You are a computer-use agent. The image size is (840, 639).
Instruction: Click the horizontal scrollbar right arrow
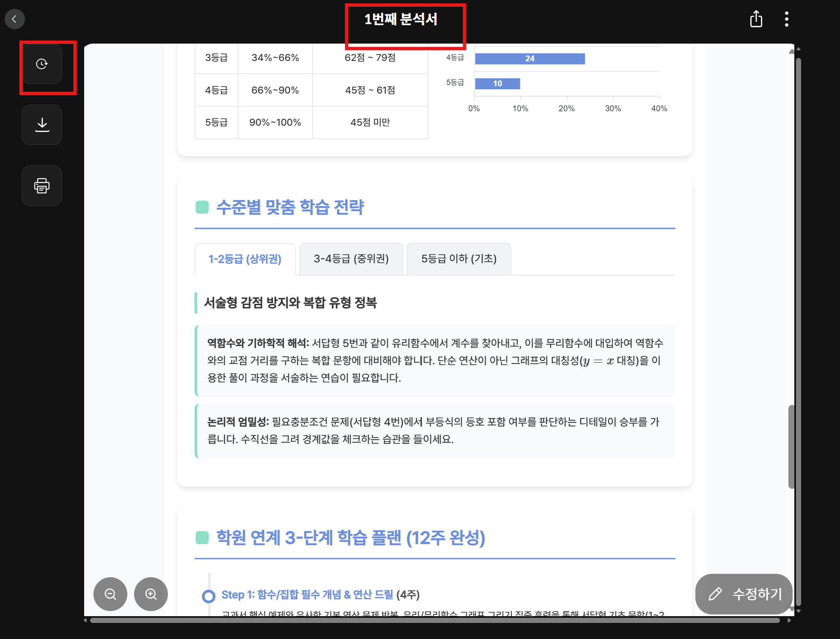(x=789, y=620)
